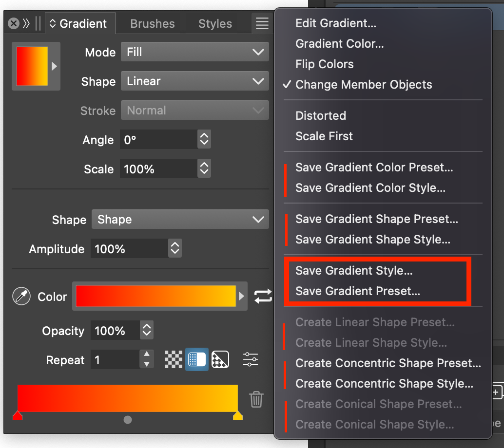This screenshot has width=504, height=448.
Task: Toggle the highlighted dotted gradient mode button
Action: (197, 360)
